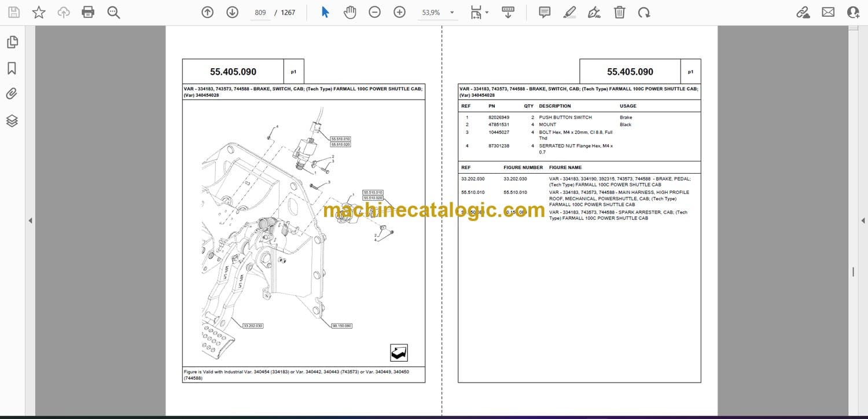Go to the next page with the down arrow
The image size is (868, 419).
click(232, 12)
